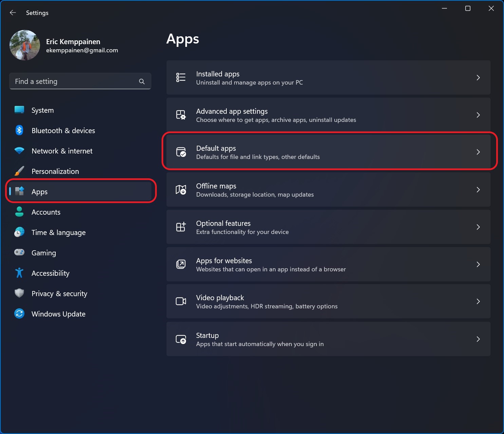The image size is (504, 434).
Task: Click 'Uninstall and manage apps on your PC'
Action: 249,83
